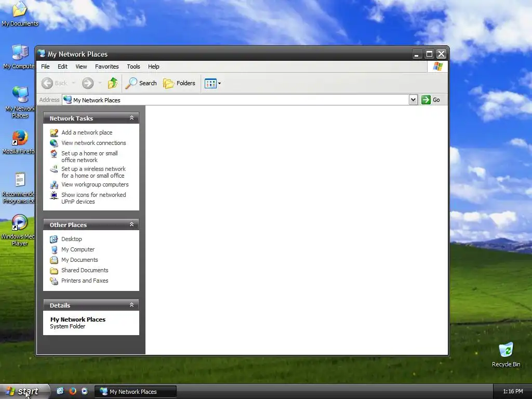
Task: Open the Views icon menu
Action: (x=212, y=83)
